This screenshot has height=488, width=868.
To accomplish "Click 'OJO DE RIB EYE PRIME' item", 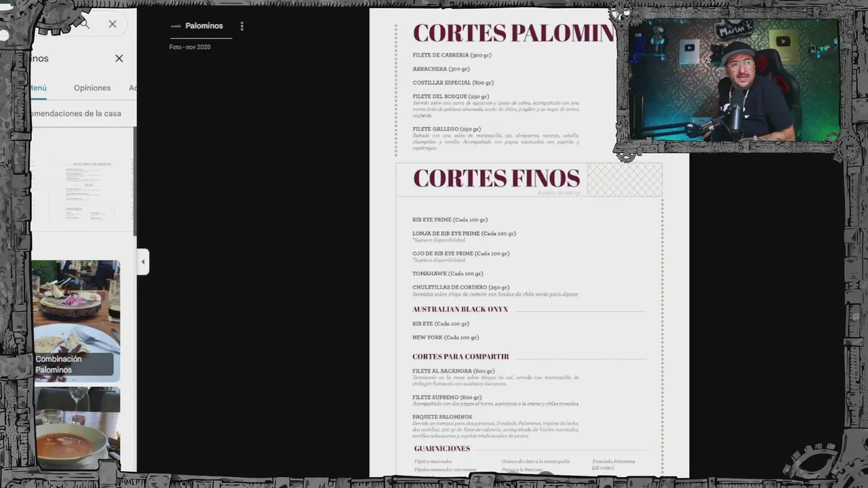I will (460, 253).
